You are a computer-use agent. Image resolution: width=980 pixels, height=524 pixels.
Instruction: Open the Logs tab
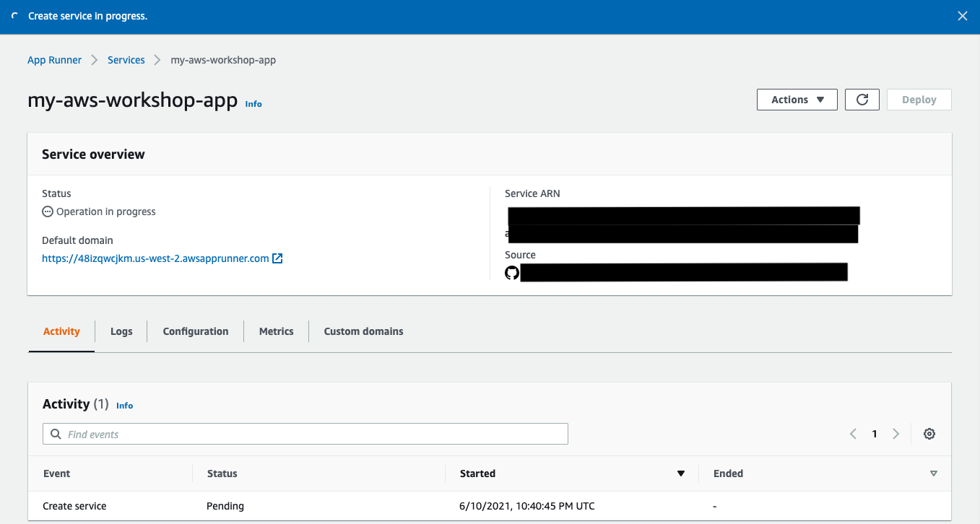[121, 331]
